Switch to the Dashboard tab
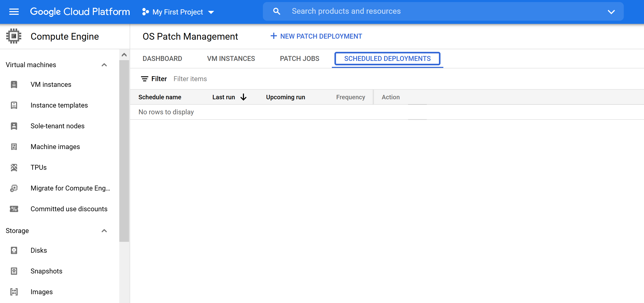The height and width of the screenshot is (303, 644). pos(162,59)
